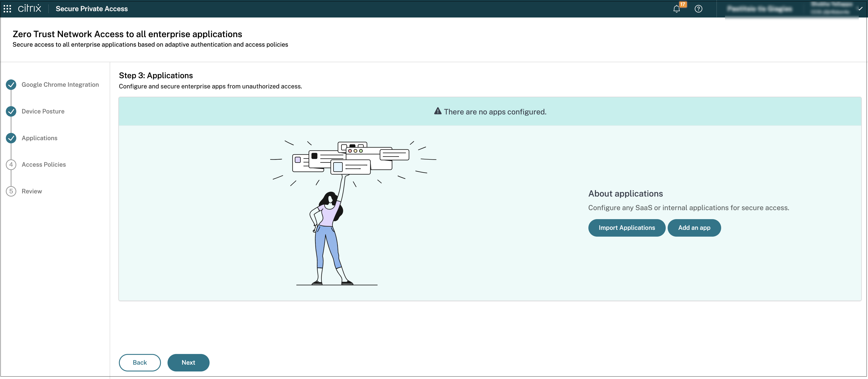Image resolution: width=868 pixels, height=379 pixels.
Task: Click the warning triangle in the banner
Action: (437, 111)
